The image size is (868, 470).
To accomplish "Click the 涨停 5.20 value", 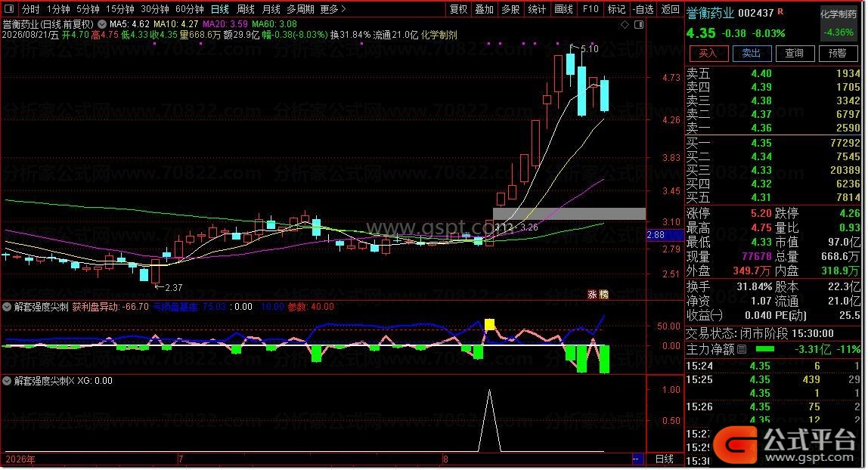I will pos(761,213).
